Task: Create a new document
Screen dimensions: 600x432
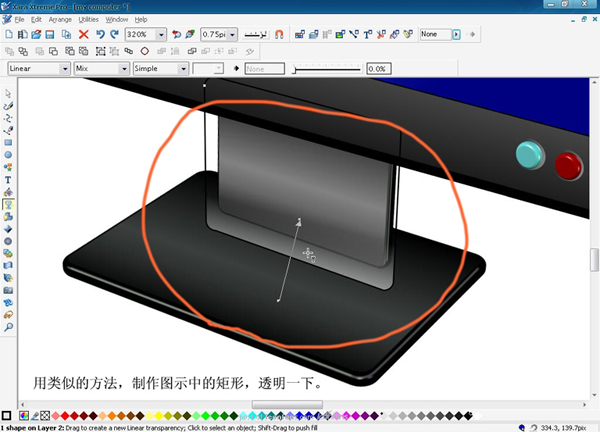Action: (9, 34)
